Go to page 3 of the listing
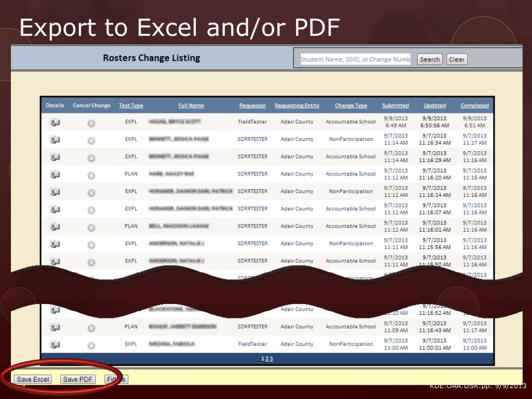Image resolution: width=532 pixels, height=399 pixels. click(x=271, y=358)
